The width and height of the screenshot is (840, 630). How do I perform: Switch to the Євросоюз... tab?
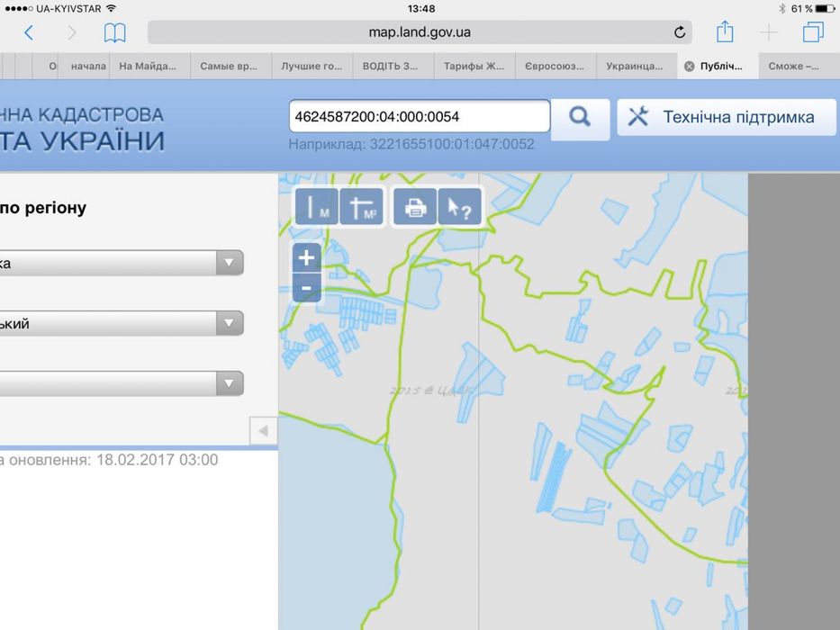point(555,67)
